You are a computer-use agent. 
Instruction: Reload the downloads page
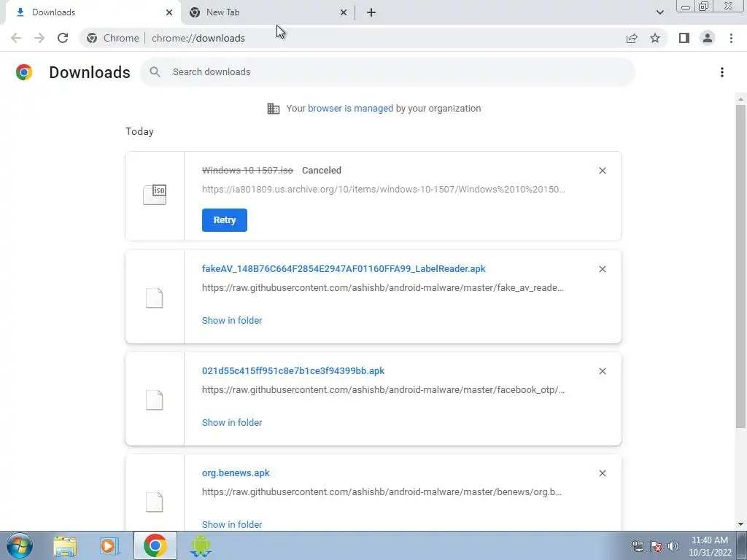click(63, 38)
